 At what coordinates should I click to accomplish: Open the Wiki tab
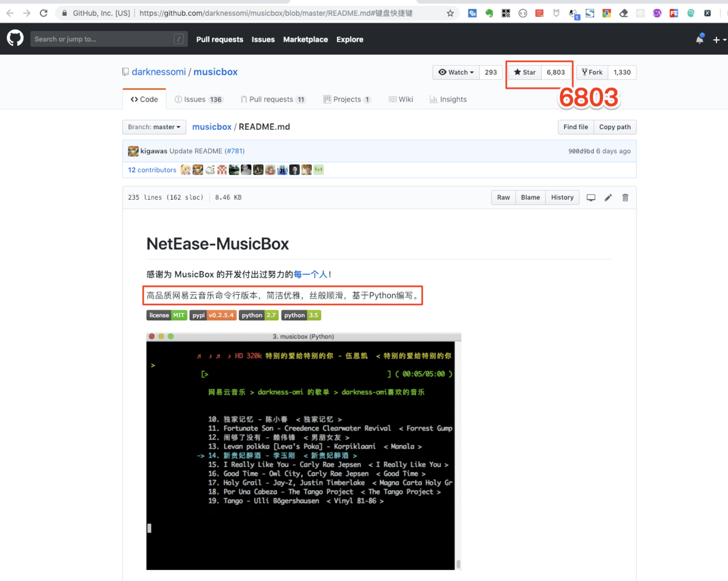coord(401,99)
